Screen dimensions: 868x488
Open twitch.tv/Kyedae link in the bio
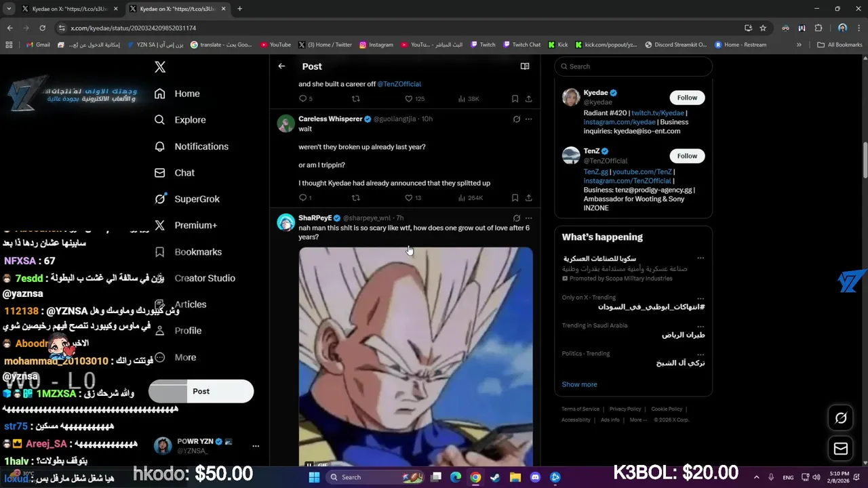pyautogui.click(x=658, y=113)
